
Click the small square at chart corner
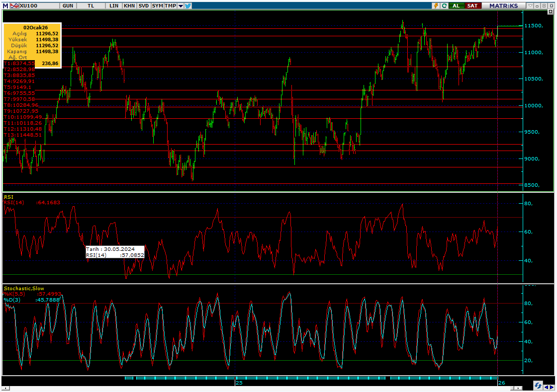551,12
